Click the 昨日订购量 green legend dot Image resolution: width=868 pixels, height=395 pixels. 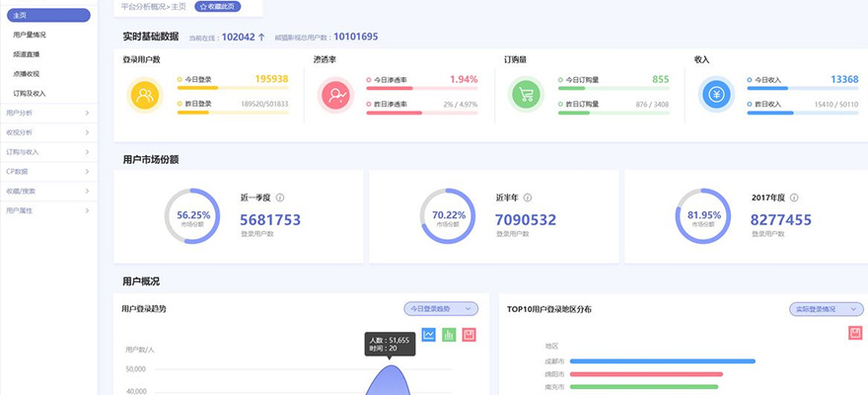click(x=561, y=104)
